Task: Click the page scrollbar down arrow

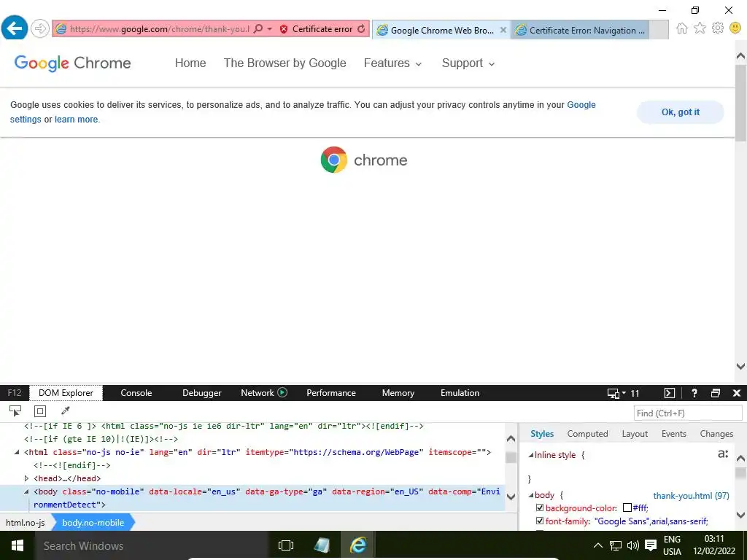Action: coord(740,366)
